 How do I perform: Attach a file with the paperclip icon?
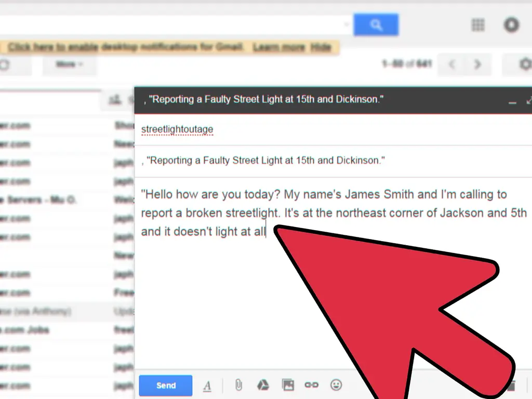point(238,385)
